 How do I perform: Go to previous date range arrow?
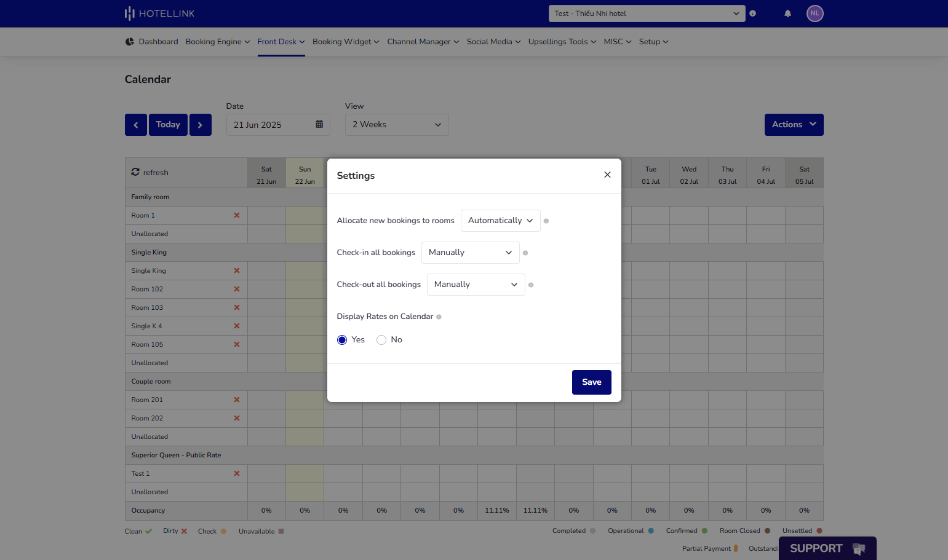pyautogui.click(x=136, y=125)
